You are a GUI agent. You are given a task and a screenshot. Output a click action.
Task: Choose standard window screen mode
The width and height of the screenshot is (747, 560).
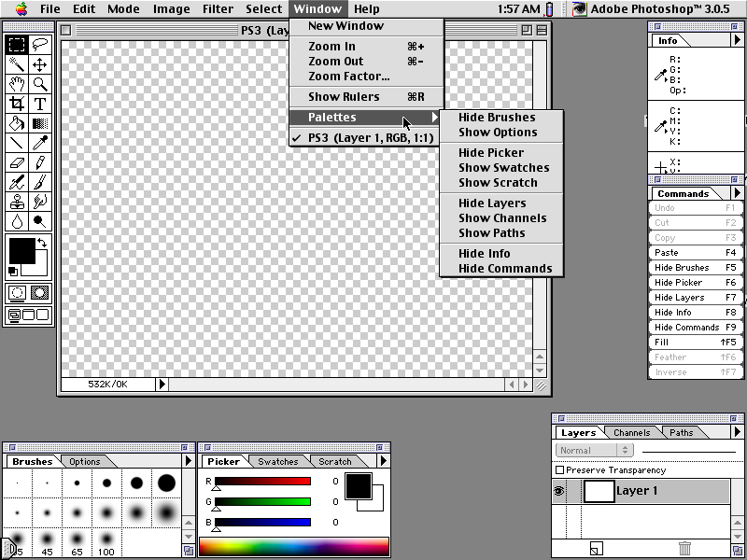coord(14,315)
